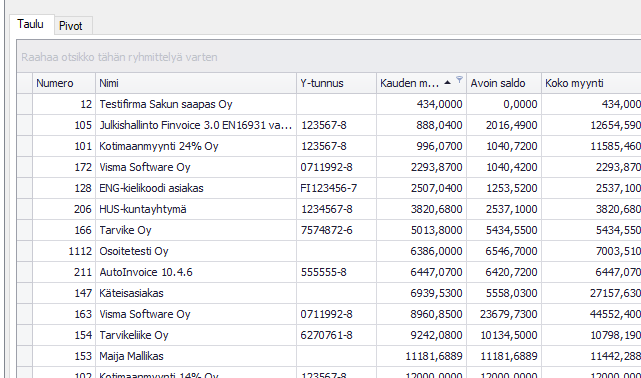Viewport: 641px width, 378px height.
Task: Click period sales value '2507,0400'
Action: pos(421,188)
